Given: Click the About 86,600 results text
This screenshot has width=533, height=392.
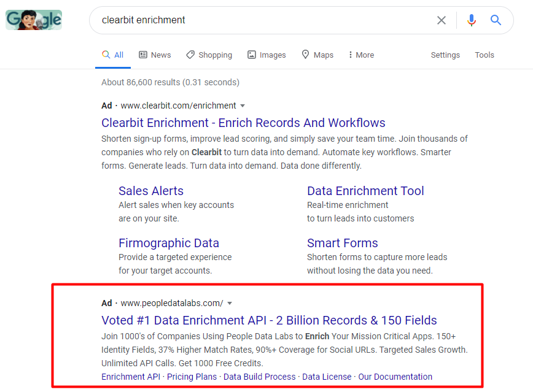Looking at the screenshot, I should click(170, 82).
